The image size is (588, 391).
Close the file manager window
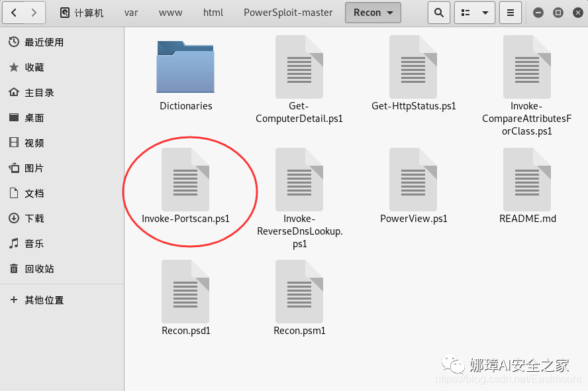tap(578, 13)
